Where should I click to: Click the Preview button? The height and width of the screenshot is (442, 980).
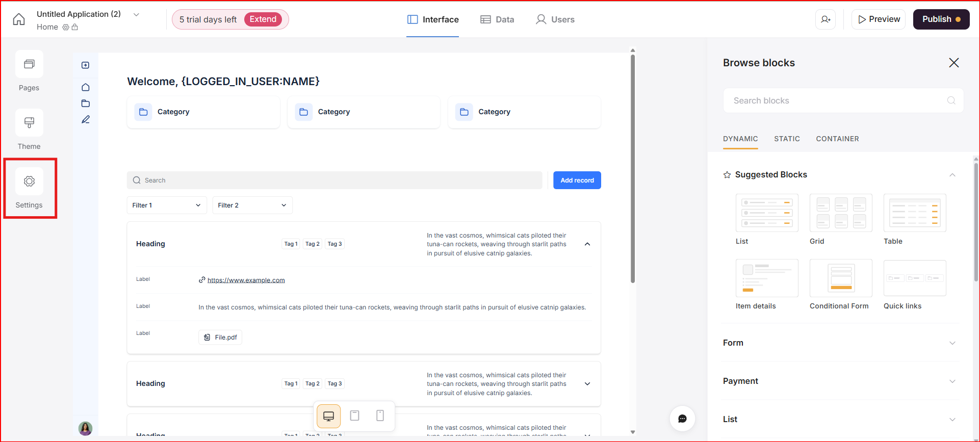click(879, 19)
